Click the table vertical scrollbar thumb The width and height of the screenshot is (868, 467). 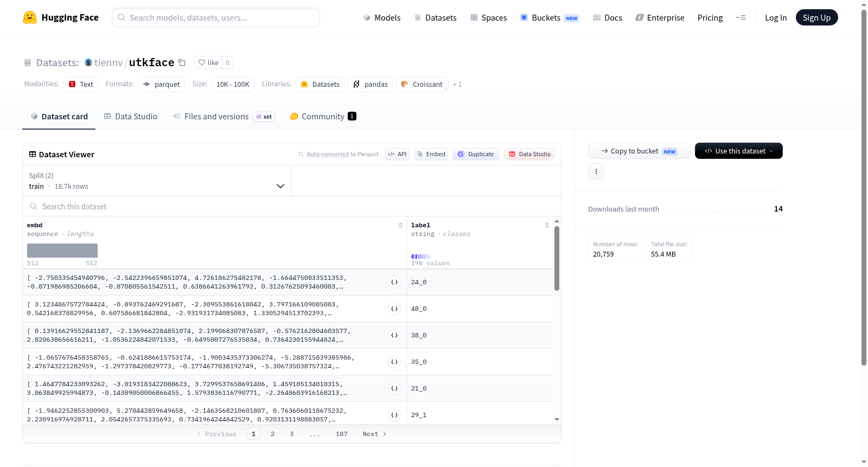(x=557, y=258)
